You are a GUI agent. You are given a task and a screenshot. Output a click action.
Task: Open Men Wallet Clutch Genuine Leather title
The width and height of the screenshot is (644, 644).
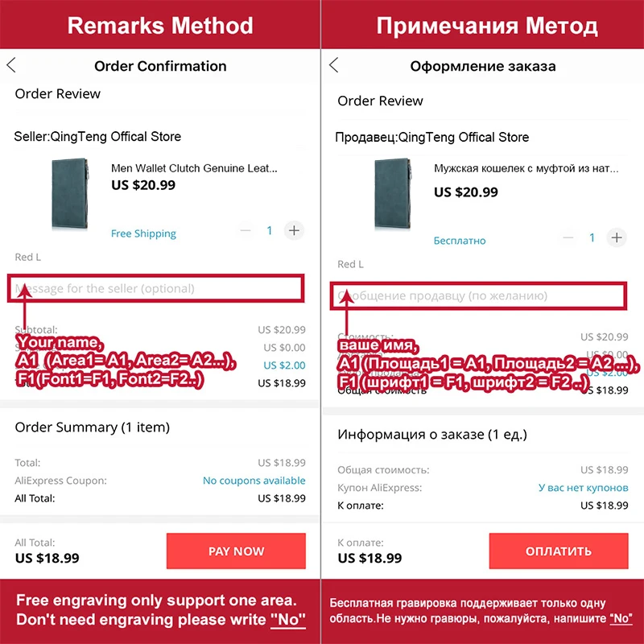194,169
